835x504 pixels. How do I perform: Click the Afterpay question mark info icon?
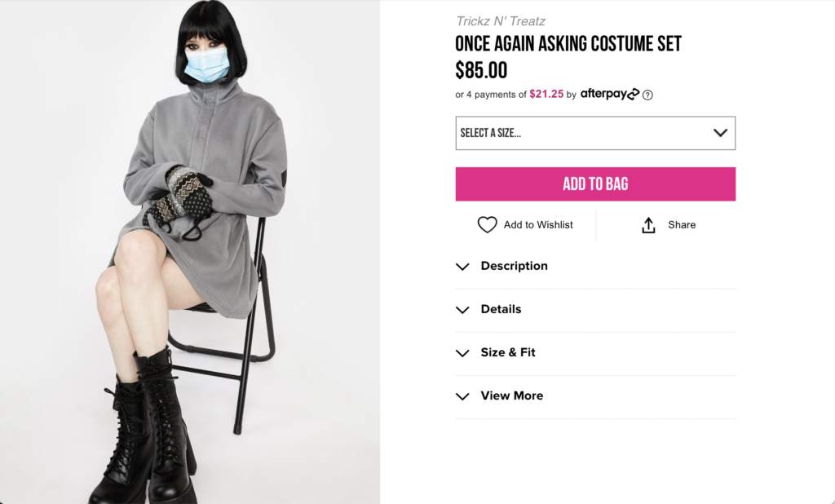coord(647,95)
